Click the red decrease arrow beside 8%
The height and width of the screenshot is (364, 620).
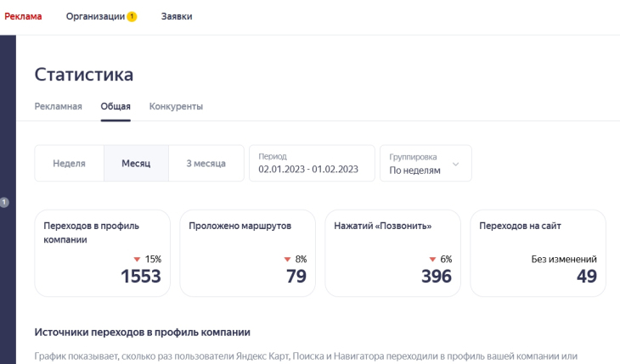click(287, 260)
